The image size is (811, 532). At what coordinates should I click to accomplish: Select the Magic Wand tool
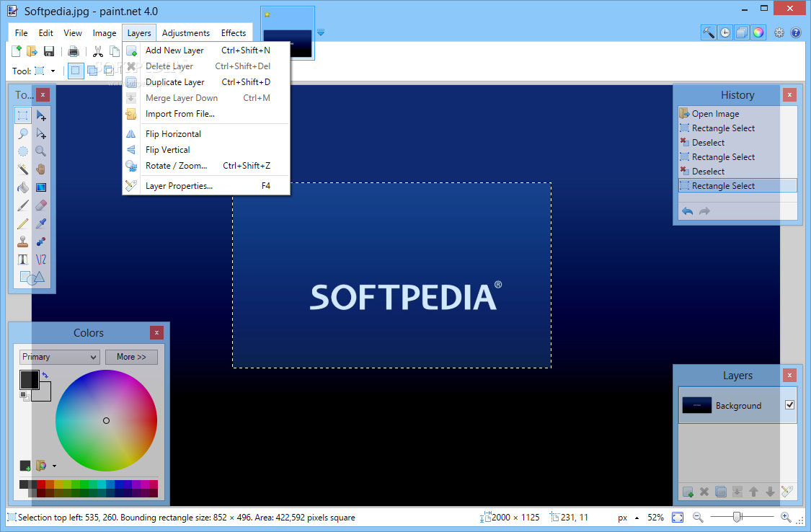pos(23,169)
